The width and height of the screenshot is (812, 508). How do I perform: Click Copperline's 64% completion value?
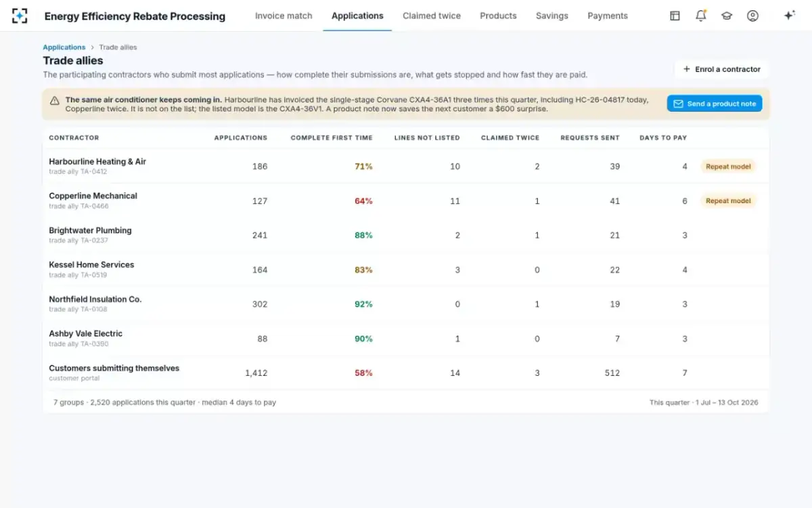click(x=364, y=201)
